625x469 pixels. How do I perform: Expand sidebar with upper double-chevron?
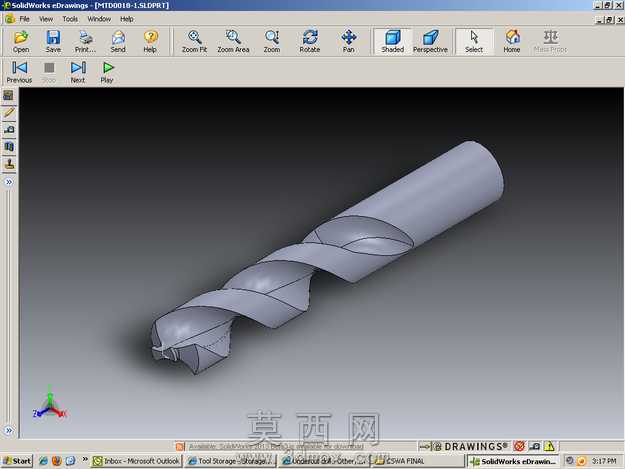point(9,182)
